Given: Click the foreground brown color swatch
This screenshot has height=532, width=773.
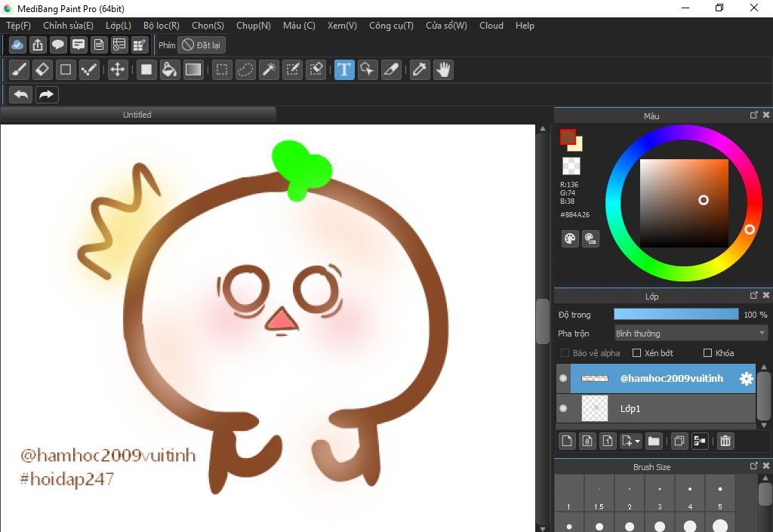Looking at the screenshot, I should coord(568,137).
